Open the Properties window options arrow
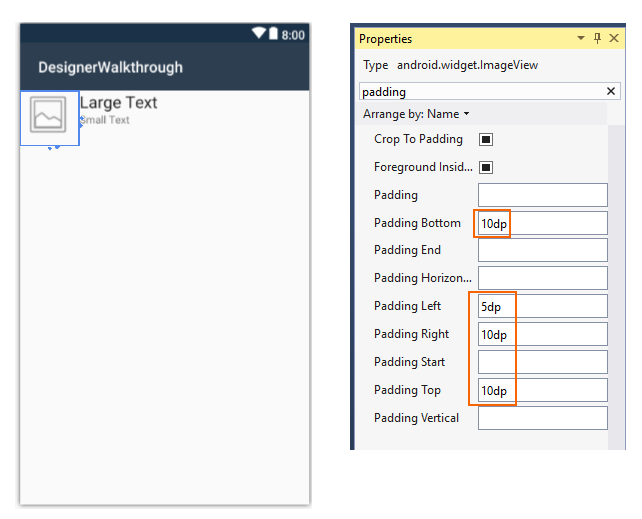Screen dimensions: 642x519 tap(581, 39)
